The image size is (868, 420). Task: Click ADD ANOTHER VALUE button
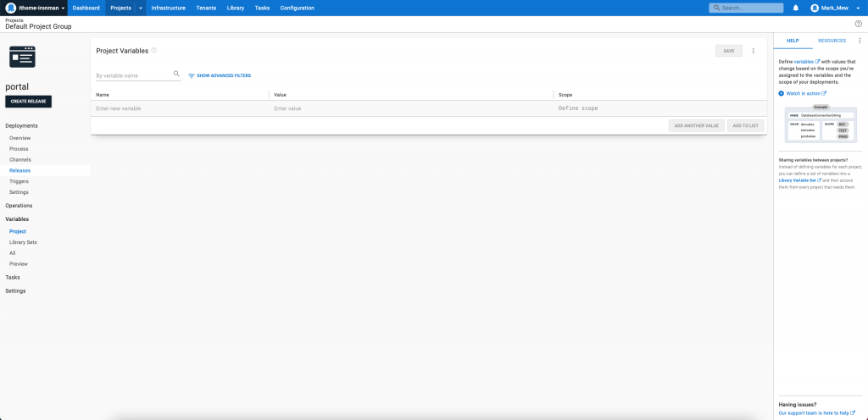pos(697,126)
